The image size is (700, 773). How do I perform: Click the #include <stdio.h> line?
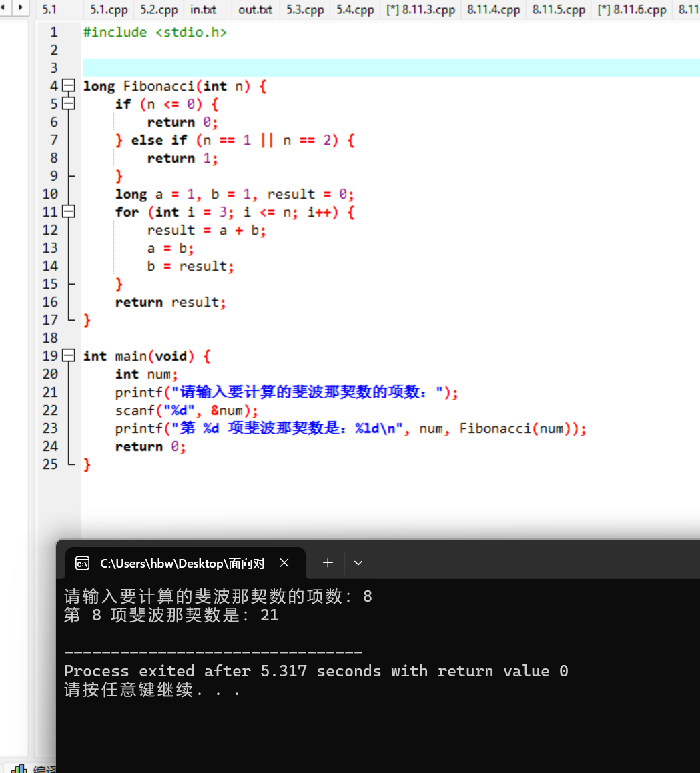coord(155,32)
